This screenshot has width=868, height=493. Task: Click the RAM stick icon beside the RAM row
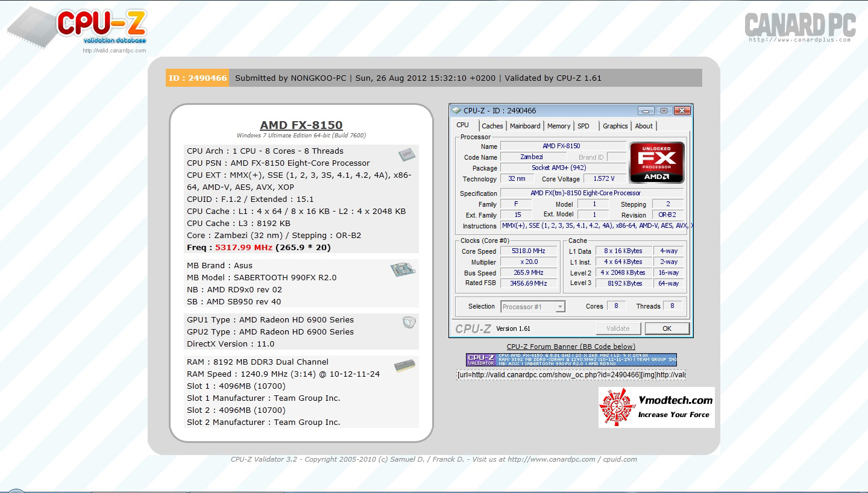pos(404,365)
